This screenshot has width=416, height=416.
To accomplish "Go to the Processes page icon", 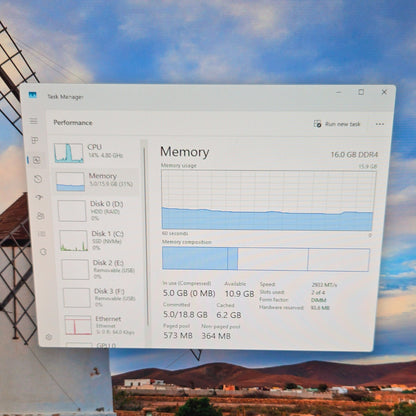I will click(x=35, y=140).
